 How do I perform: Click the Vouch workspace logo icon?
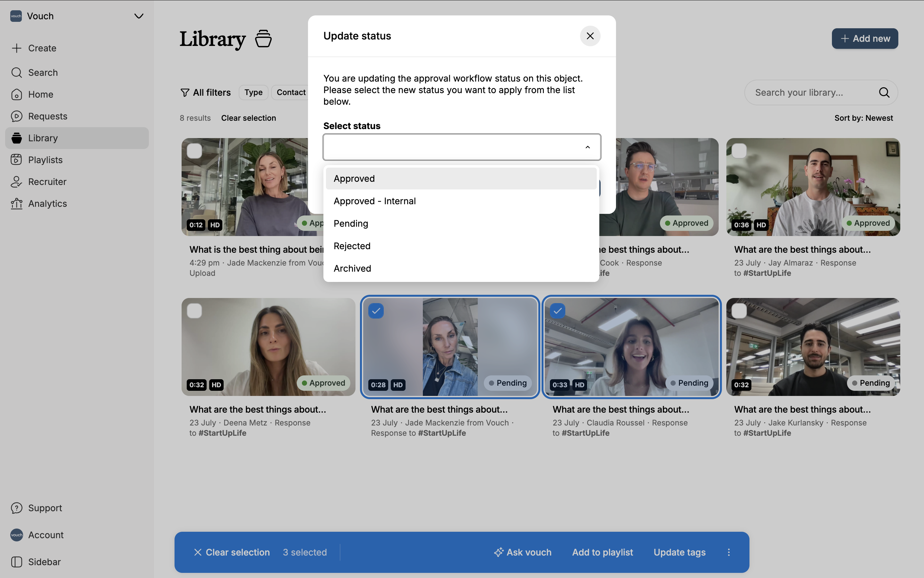coord(16,16)
